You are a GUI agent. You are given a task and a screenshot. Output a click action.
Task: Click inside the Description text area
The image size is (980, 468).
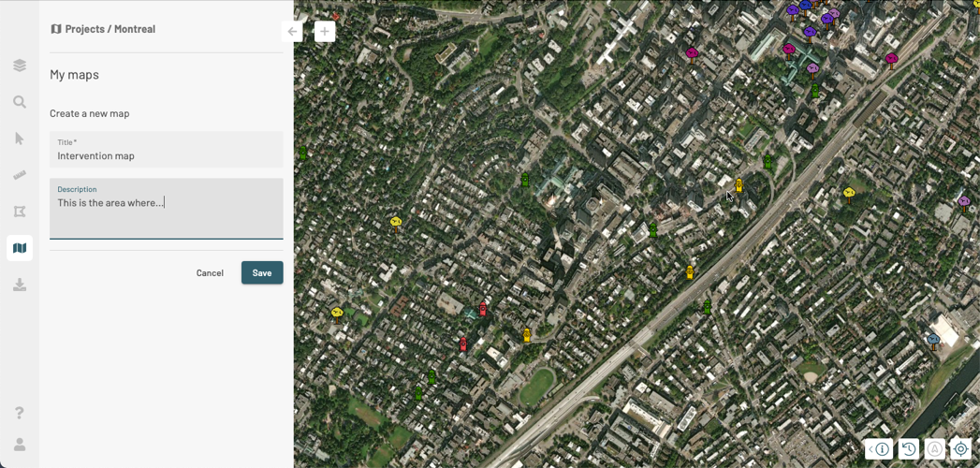coord(167,209)
